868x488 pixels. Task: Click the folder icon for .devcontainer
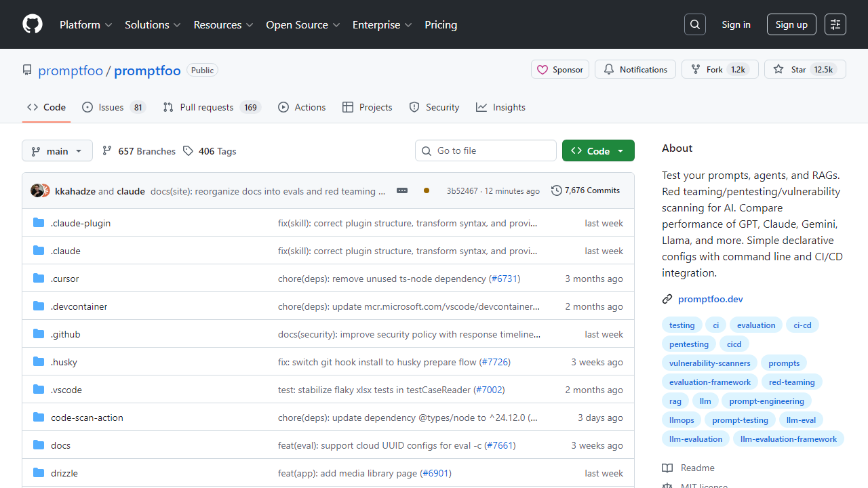coord(39,306)
